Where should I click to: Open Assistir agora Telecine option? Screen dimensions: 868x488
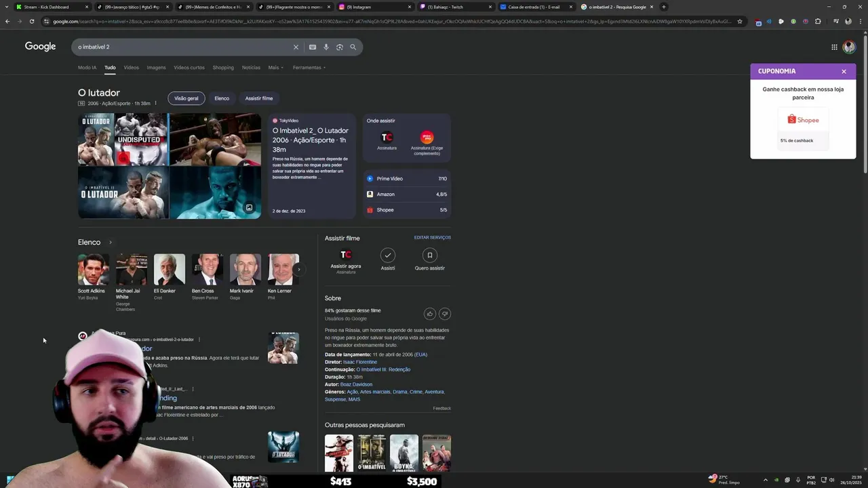click(346, 260)
